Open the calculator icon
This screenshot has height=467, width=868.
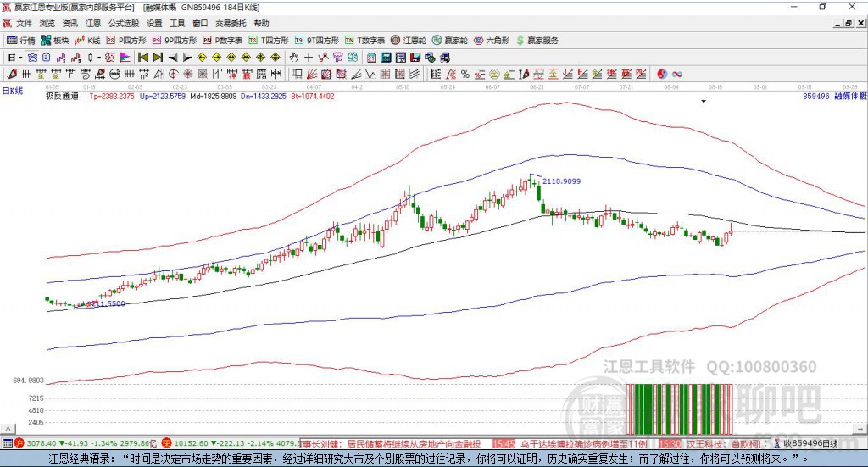tap(386, 57)
